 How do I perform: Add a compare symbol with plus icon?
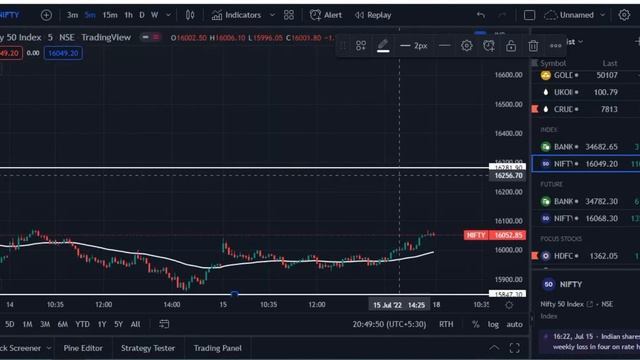point(47,15)
